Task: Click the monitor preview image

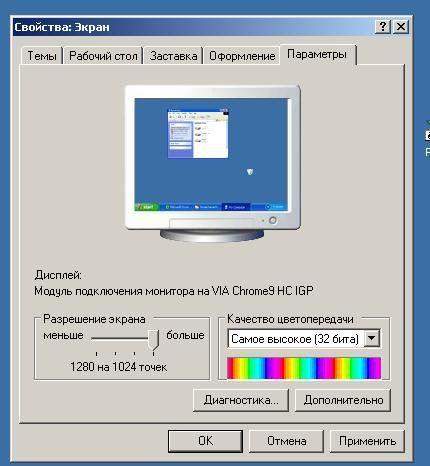Action: [212, 163]
